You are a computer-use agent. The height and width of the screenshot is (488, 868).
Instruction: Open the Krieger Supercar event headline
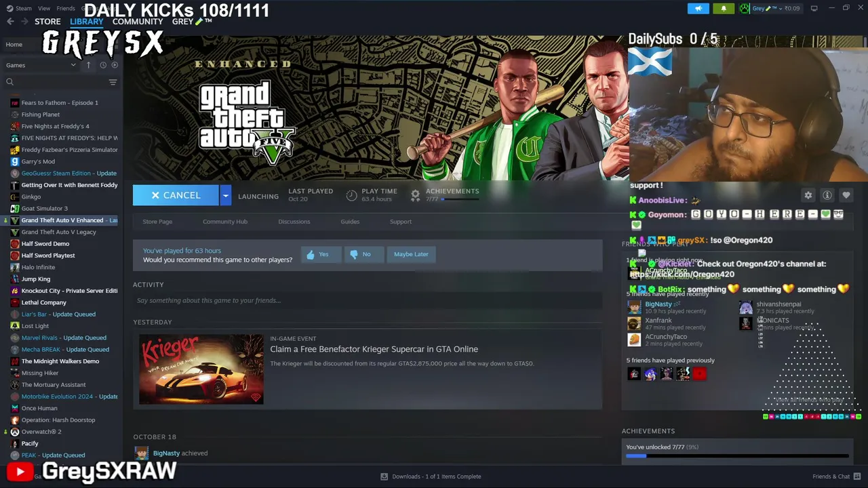[x=374, y=349]
